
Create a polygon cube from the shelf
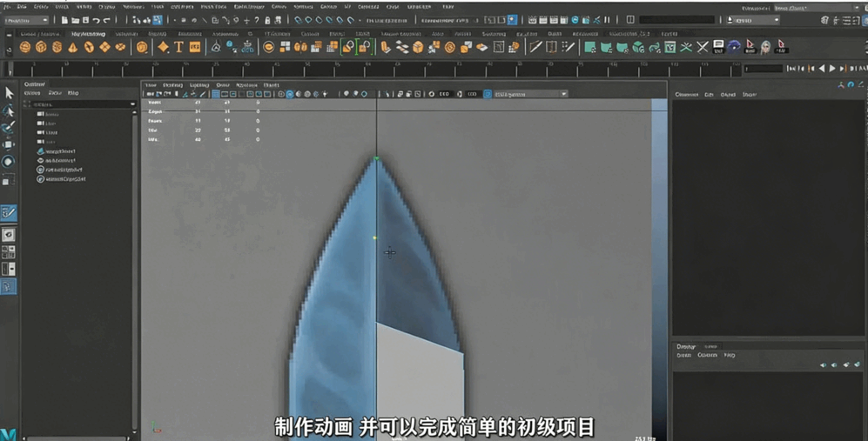tap(41, 47)
